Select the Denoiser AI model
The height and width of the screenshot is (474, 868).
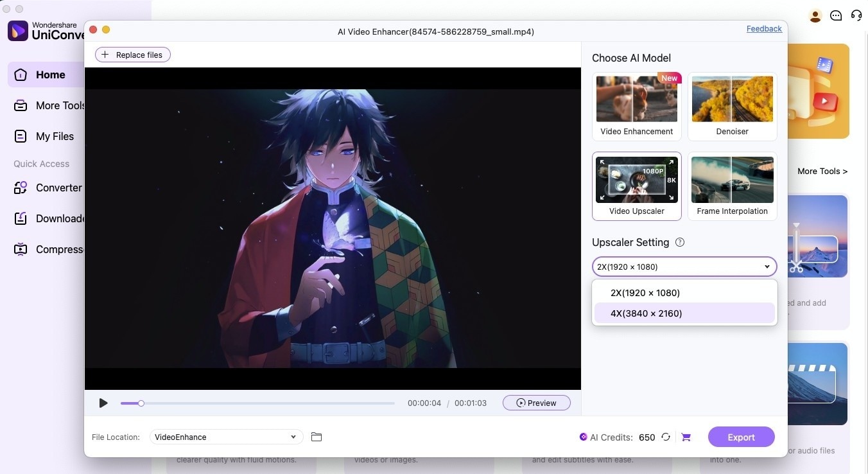point(733,107)
